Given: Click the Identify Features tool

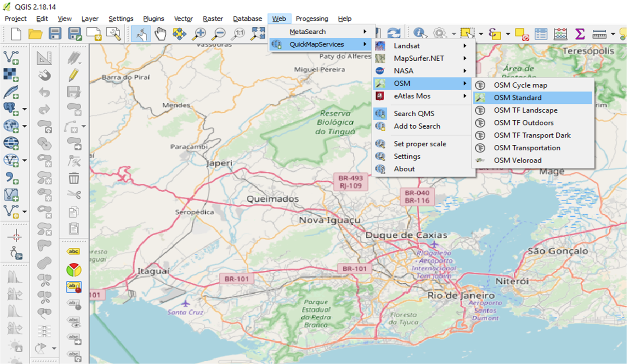Looking at the screenshot, I should 419,34.
